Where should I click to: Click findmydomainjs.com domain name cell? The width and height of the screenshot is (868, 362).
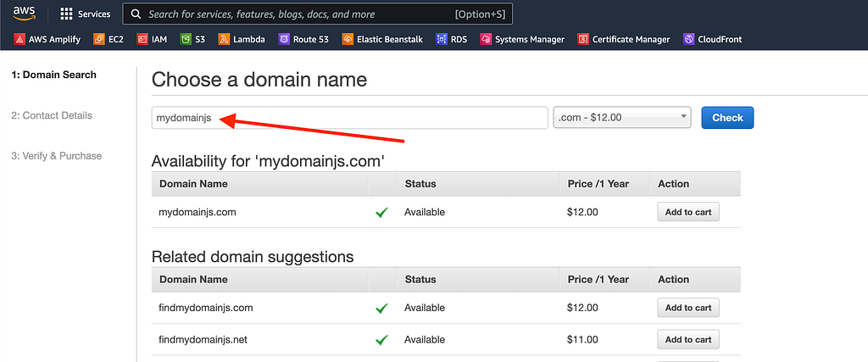pyautogui.click(x=206, y=308)
